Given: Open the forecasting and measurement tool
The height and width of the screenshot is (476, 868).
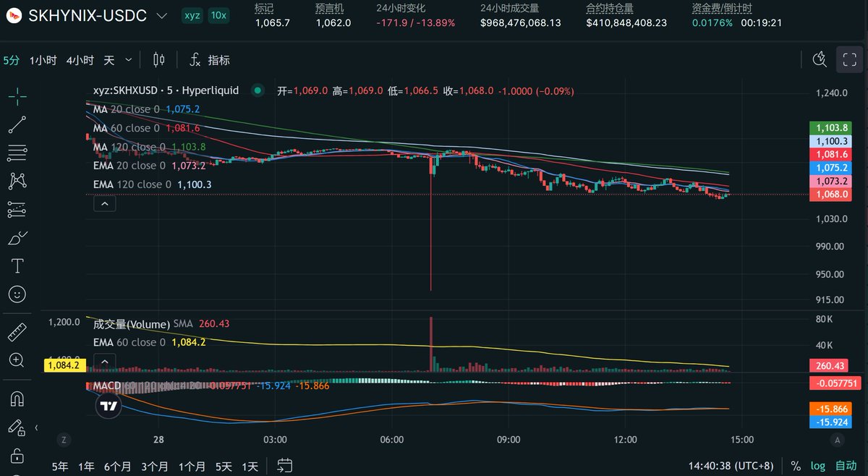Looking at the screenshot, I should [18, 209].
